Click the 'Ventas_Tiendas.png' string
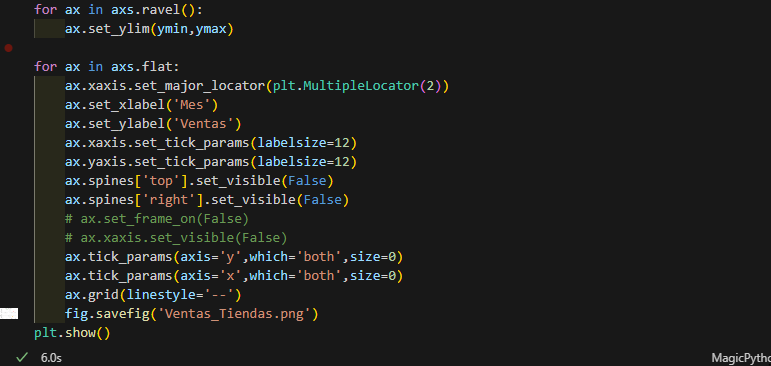Image resolution: width=771 pixels, height=366 pixels. [x=234, y=314]
